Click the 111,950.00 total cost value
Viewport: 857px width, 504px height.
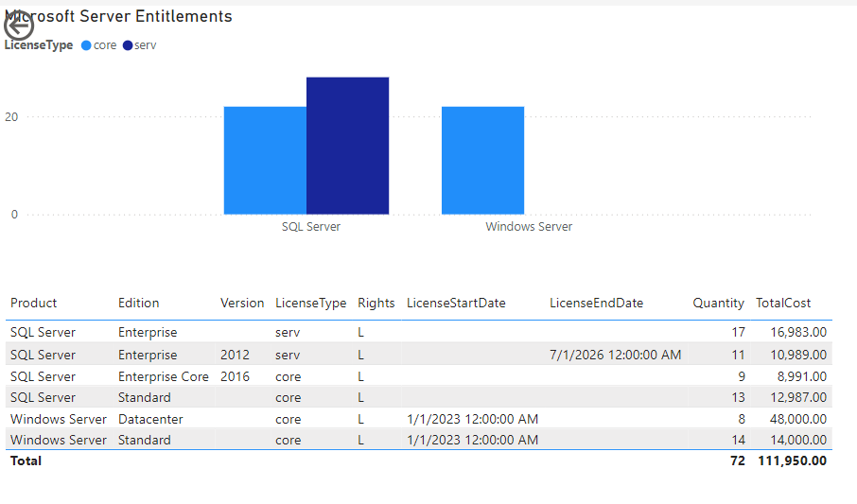(792, 461)
